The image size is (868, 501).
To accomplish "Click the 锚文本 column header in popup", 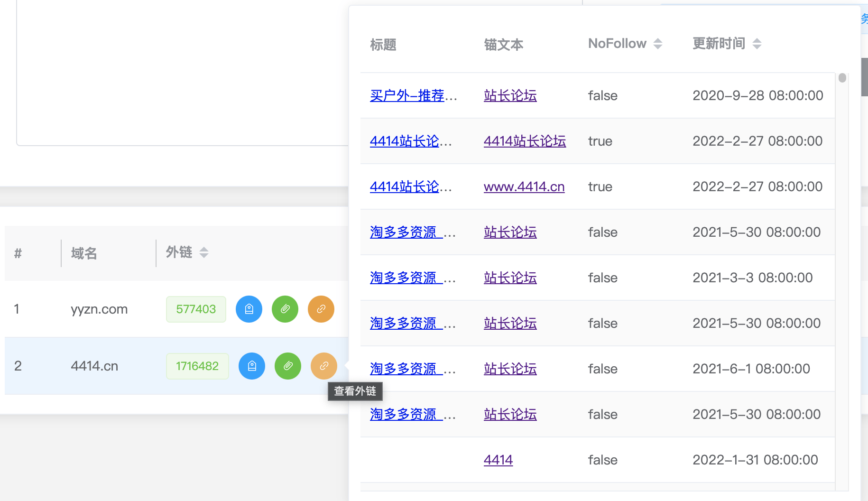I will (x=504, y=45).
